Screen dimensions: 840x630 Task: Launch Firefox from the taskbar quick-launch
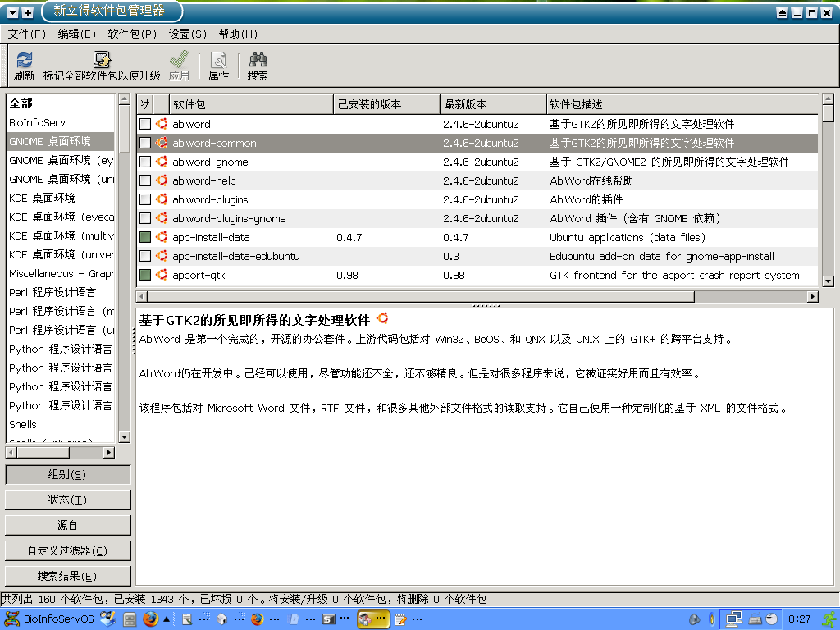tap(151, 619)
